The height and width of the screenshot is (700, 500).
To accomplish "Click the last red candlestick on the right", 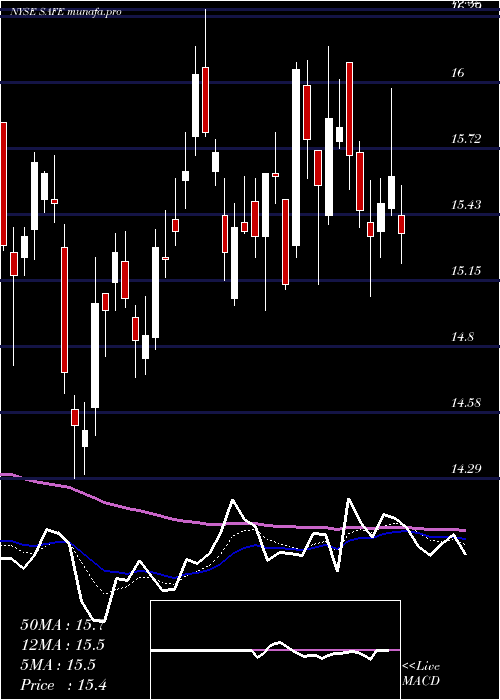I will click(x=401, y=224).
